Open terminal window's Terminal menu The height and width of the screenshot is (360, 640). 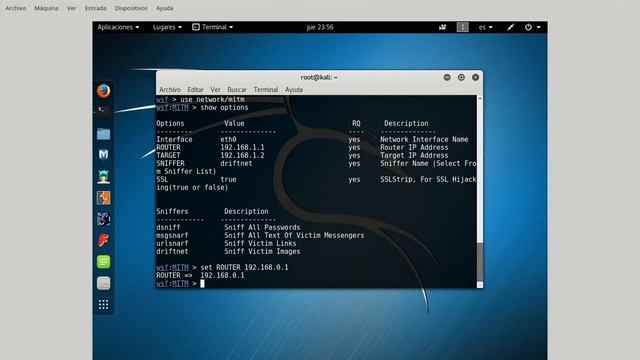[x=266, y=90]
